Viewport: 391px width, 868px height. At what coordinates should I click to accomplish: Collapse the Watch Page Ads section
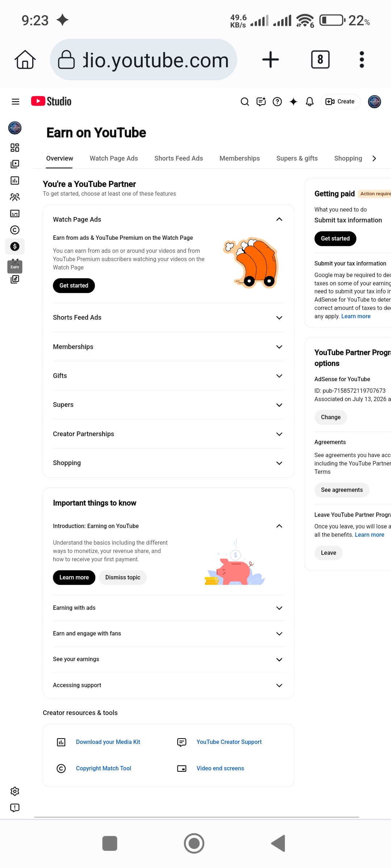(x=279, y=220)
